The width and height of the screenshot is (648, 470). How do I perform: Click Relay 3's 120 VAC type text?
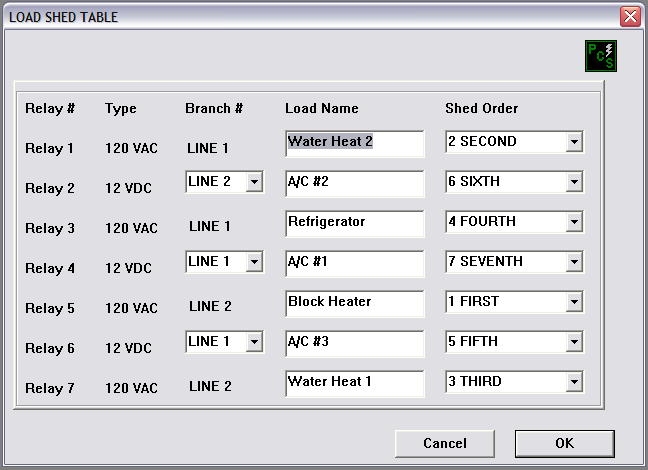tap(131, 228)
